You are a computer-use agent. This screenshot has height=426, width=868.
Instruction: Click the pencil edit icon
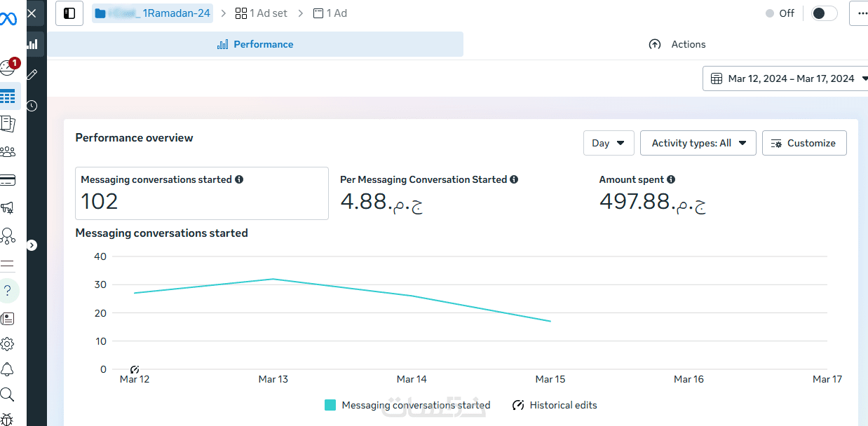[x=32, y=74]
